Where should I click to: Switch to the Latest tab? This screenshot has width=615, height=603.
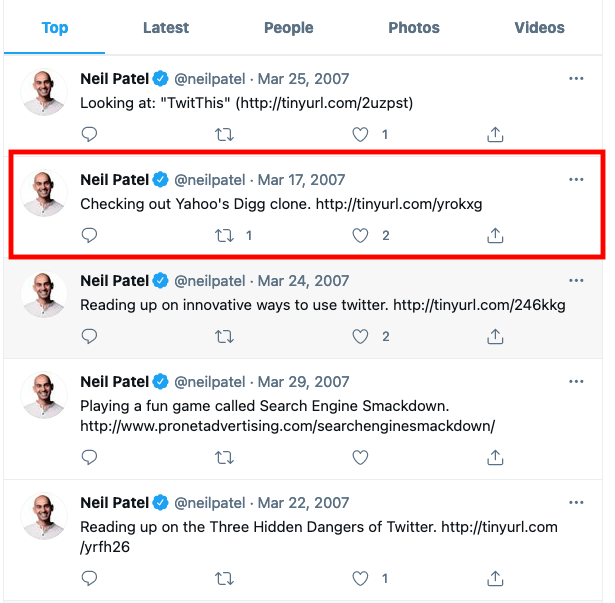[166, 28]
